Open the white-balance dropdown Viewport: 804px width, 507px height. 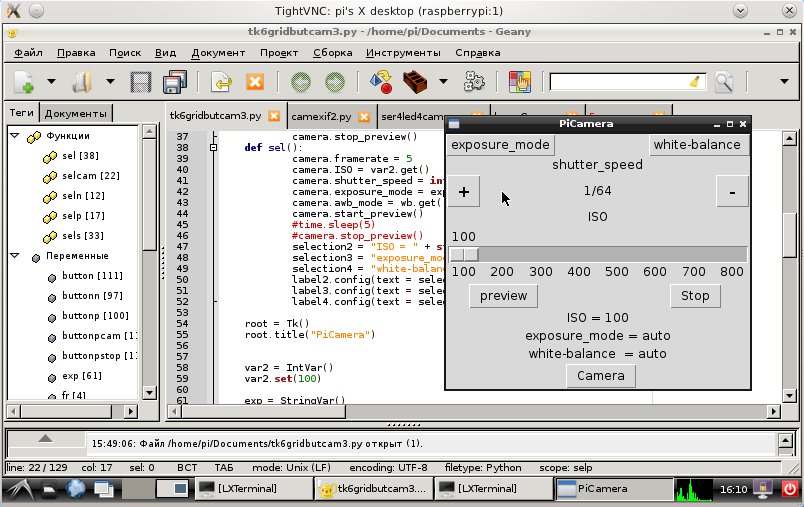(x=698, y=145)
